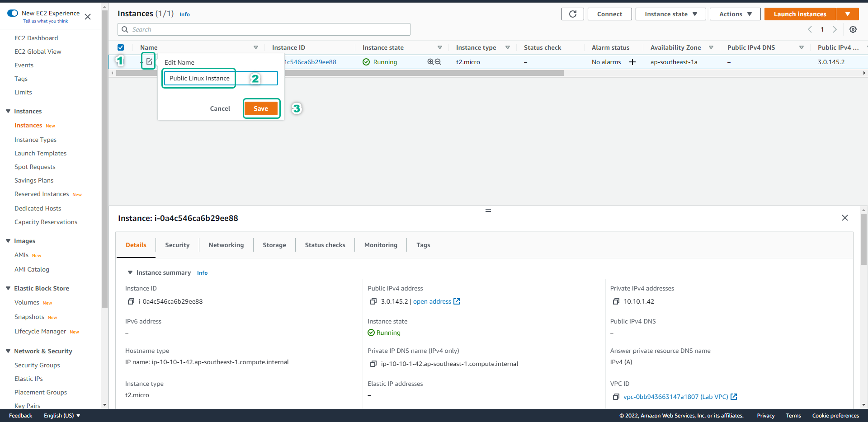This screenshot has height=422, width=868.
Task: Click the Edit Name text field
Action: tap(220, 78)
